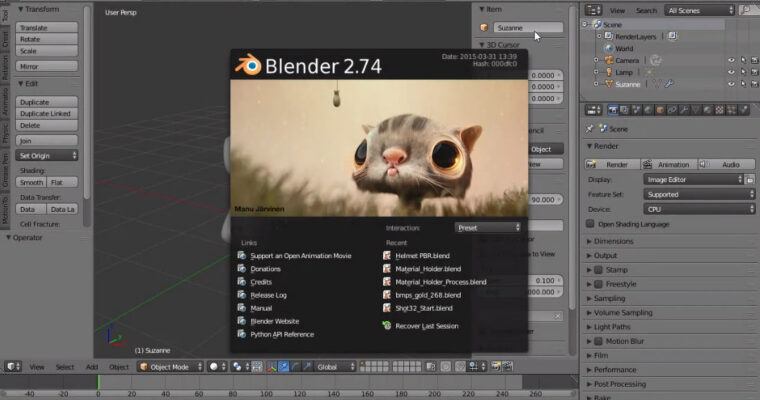The width and height of the screenshot is (760, 400).
Task: Toggle the 3D manipulator widget icon
Action: click(x=271, y=367)
